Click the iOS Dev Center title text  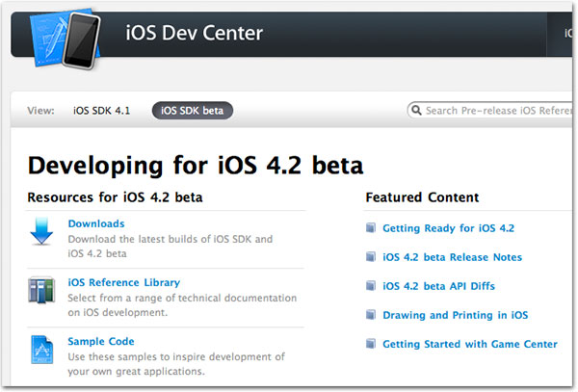click(194, 33)
